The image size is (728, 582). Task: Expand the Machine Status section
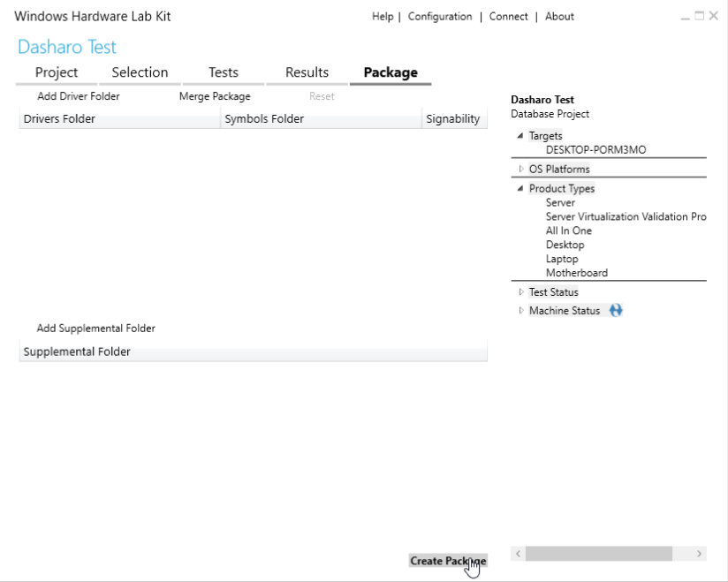click(521, 311)
